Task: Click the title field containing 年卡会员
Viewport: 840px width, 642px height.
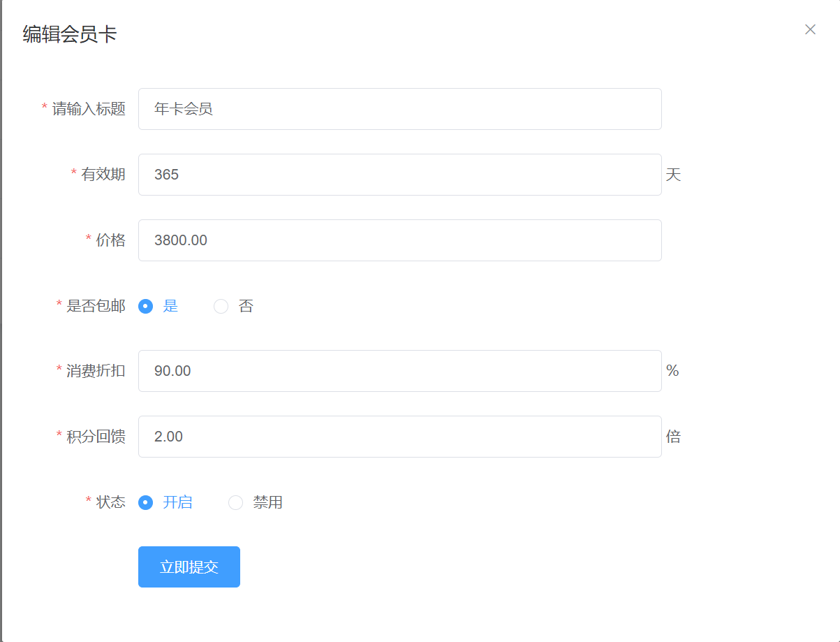Action: coord(399,109)
